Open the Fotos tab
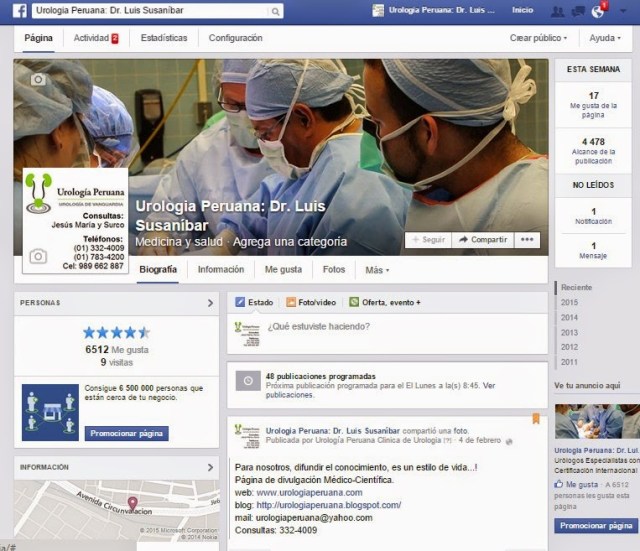The width and height of the screenshot is (640, 551). pyautogui.click(x=334, y=270)
